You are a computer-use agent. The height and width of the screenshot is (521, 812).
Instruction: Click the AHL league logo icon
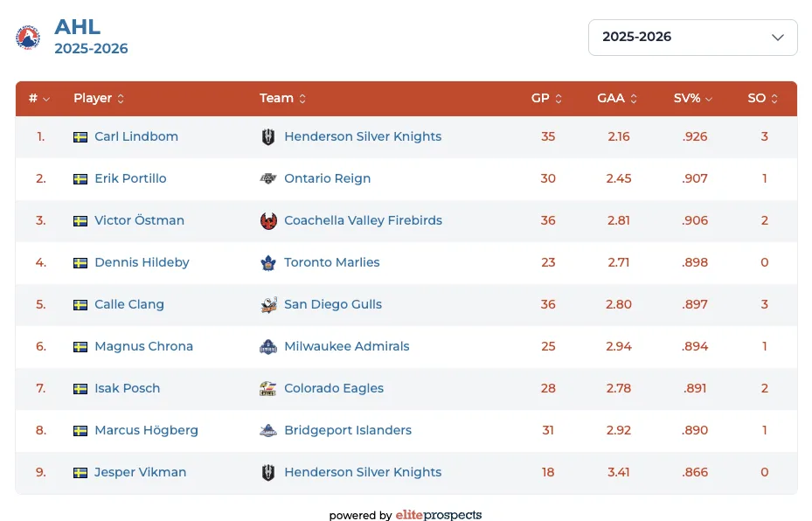pos(28,38)
